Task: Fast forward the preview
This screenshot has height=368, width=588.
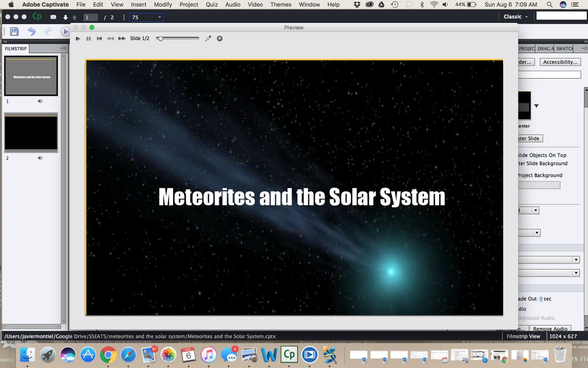Action: (x=122, y=38)
